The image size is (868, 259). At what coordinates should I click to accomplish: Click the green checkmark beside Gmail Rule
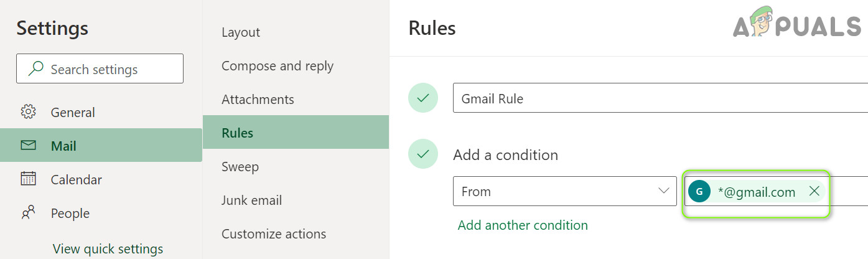pos(423,98)
